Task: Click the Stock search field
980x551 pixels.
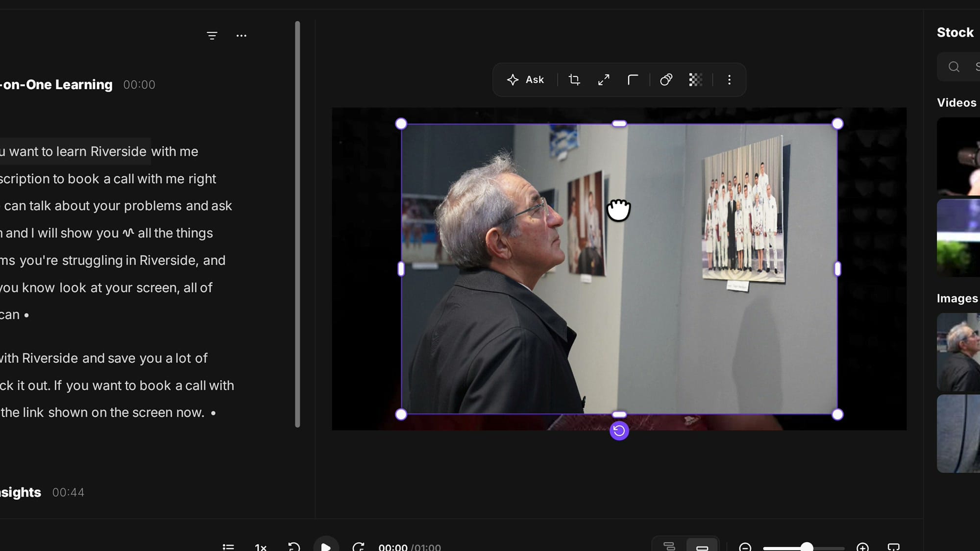Action: [958, 67]
